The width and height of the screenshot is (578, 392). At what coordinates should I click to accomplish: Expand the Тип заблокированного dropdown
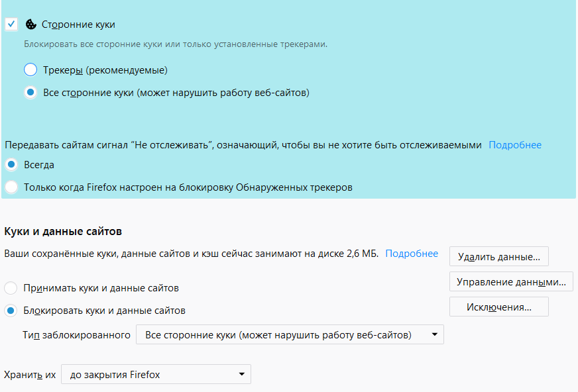coord(290,335)
